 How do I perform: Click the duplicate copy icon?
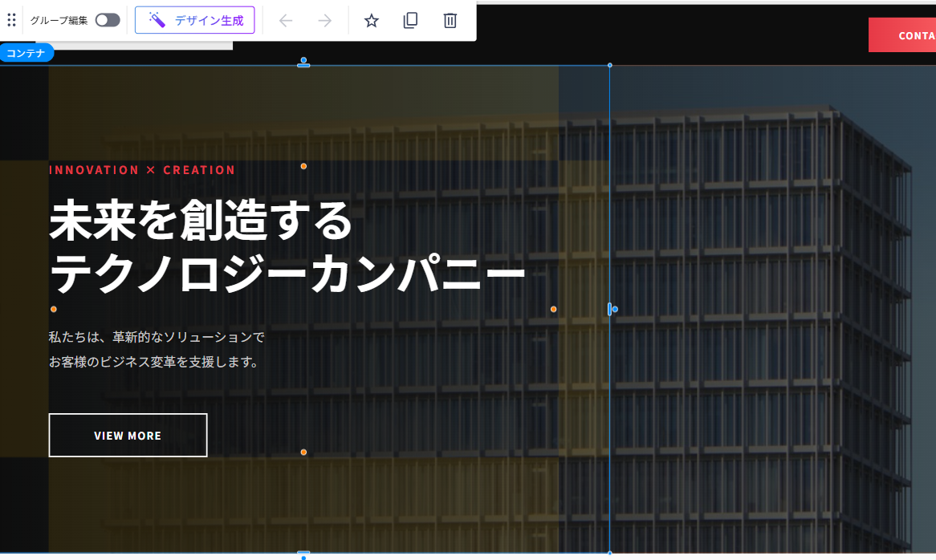click(410, 20)
